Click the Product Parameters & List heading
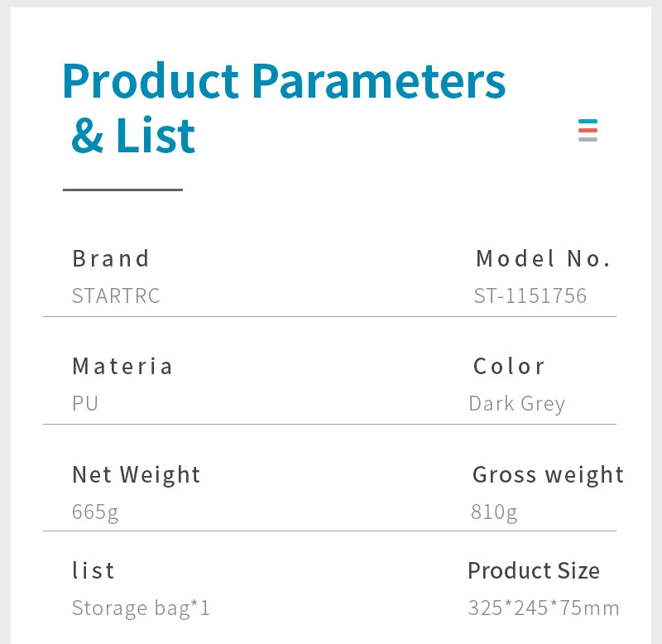Image resolution: width=662 pixels, height=644 pixels. tap(283, 108)
